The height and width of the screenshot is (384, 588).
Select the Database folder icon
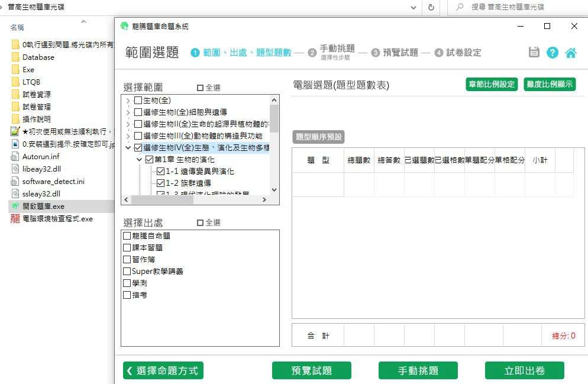tap(15, 57)
